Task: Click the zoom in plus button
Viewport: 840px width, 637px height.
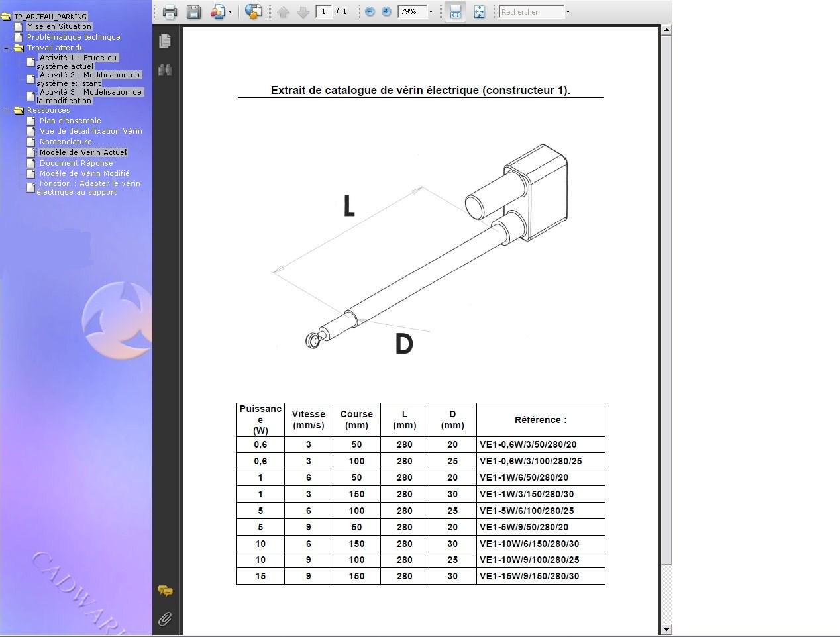Action: [386, 12]
